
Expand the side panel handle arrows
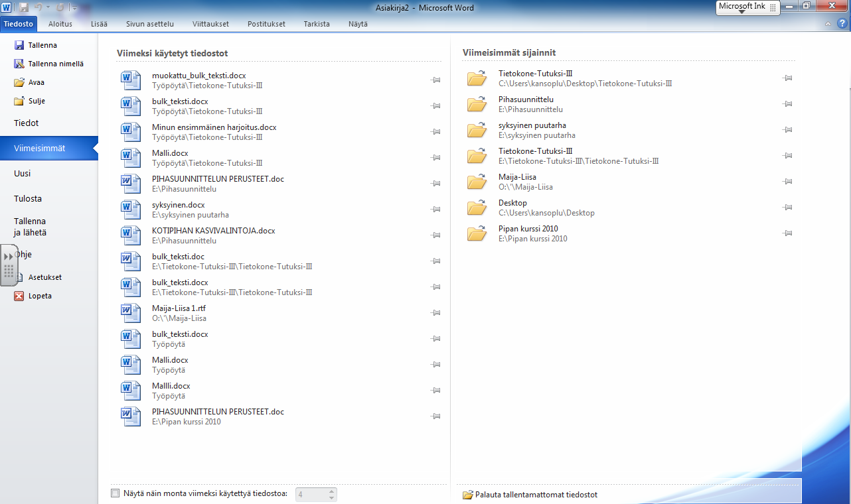[x=9, y=256]
